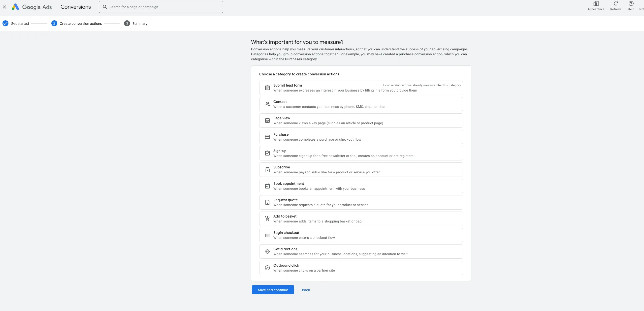Click the Subscribe play-box icon
Viewport: 644px width, 311px height.
pos(267,170)
